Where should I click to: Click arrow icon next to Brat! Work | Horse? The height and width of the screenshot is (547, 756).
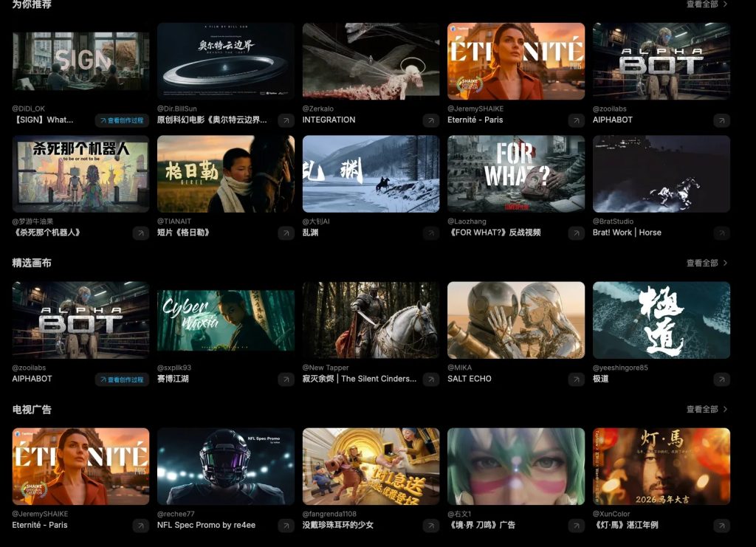(x=721, y=233)
